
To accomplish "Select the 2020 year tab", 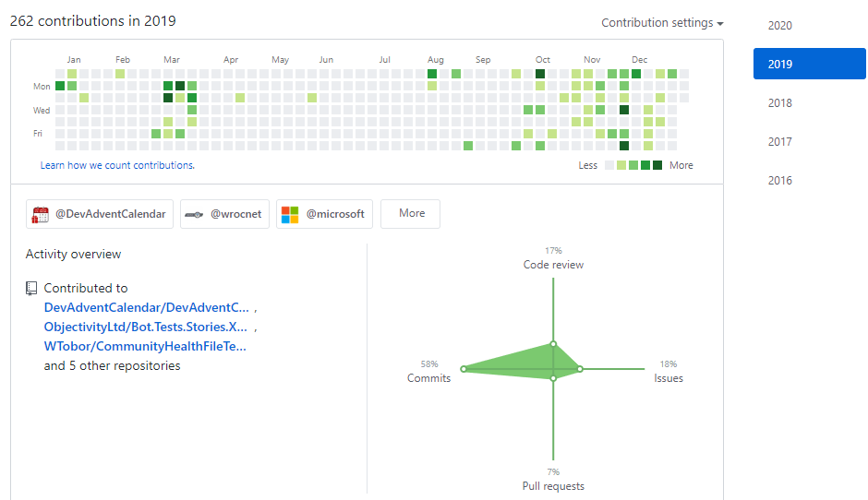I will pos(779,26).
